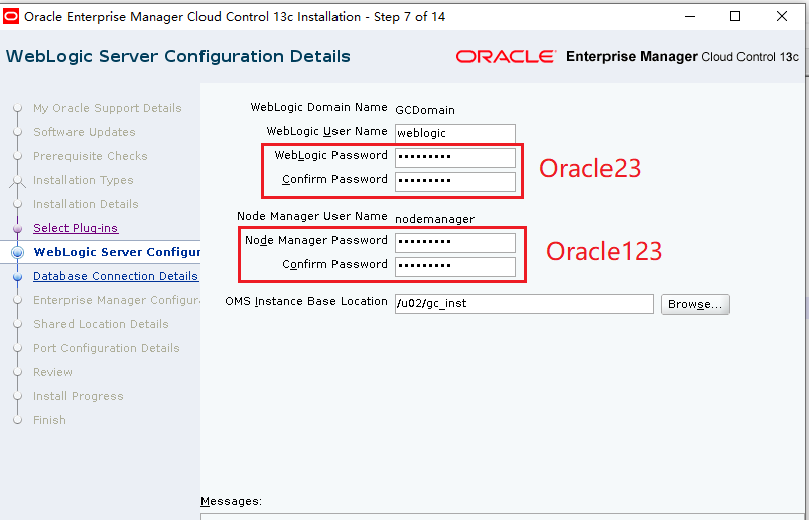Click the My Oracle Support Details step

click(107, 108)
